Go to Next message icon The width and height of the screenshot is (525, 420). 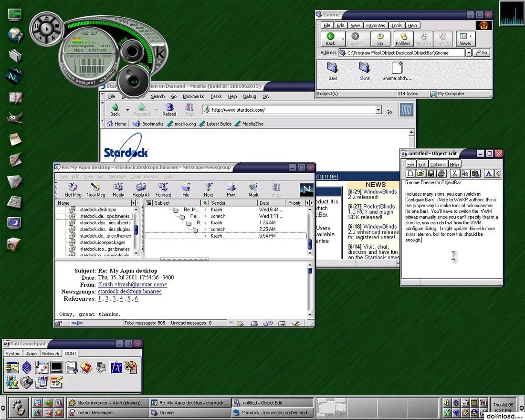(208, 190)
